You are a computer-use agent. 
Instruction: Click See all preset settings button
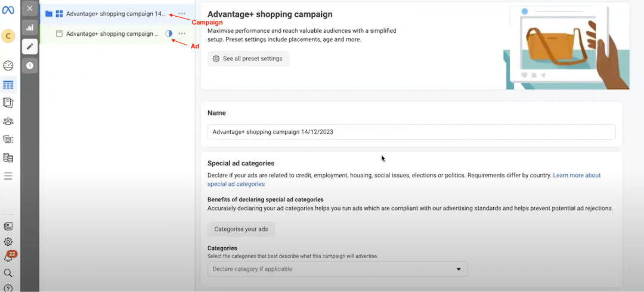coord(248,59)
